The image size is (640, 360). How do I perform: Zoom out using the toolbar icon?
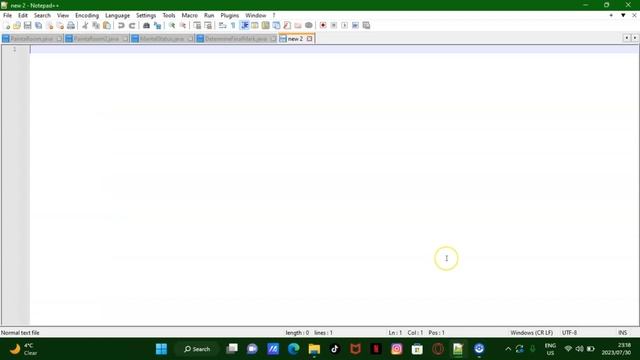(x=183, y=25)
